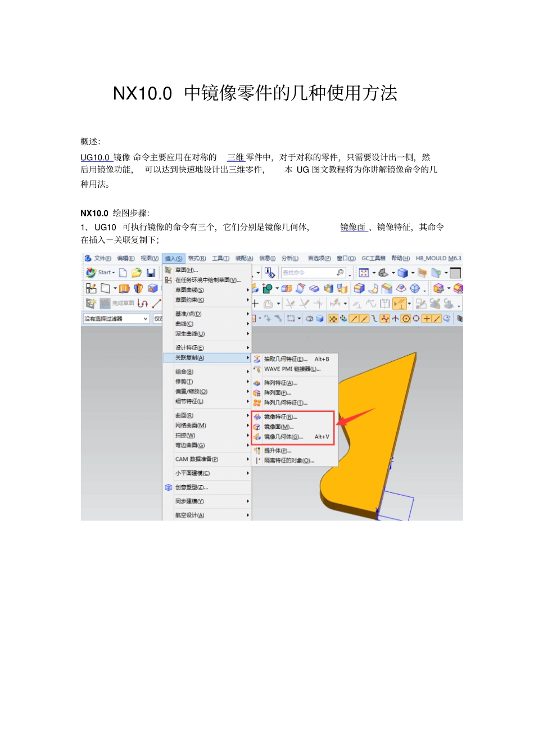The image size is (534, 756).
Task: Expand the datum plane dropdown arrow
Action: [x=115, y=288]
